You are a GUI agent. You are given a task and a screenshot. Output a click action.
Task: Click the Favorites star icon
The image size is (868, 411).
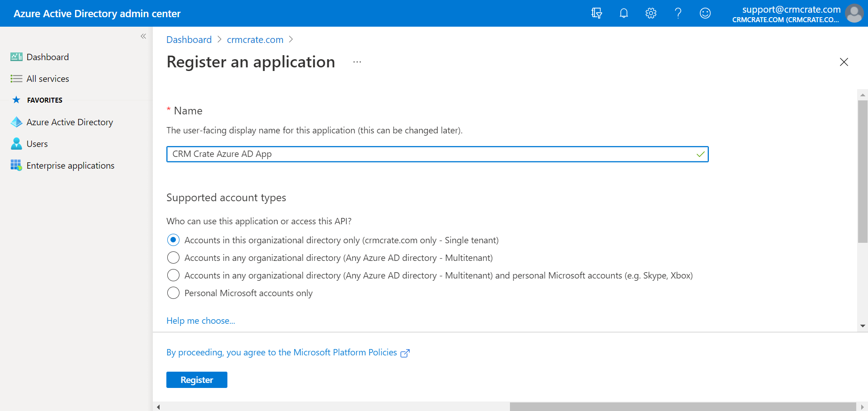(x=16, y=100)
